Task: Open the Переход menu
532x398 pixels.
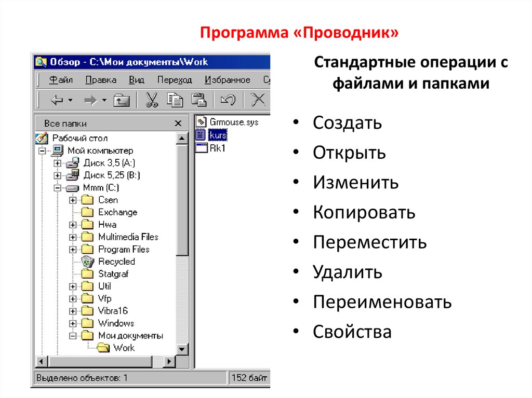Action: click(x=175, y=80)
